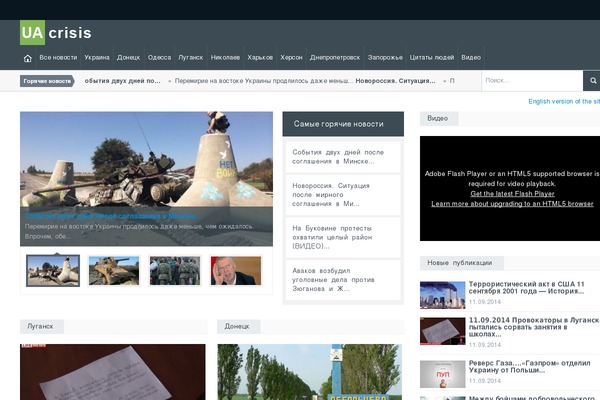This screenshot has height=400, width=600.
Task: Open the Видео navigation item
Action: (471, 57)
